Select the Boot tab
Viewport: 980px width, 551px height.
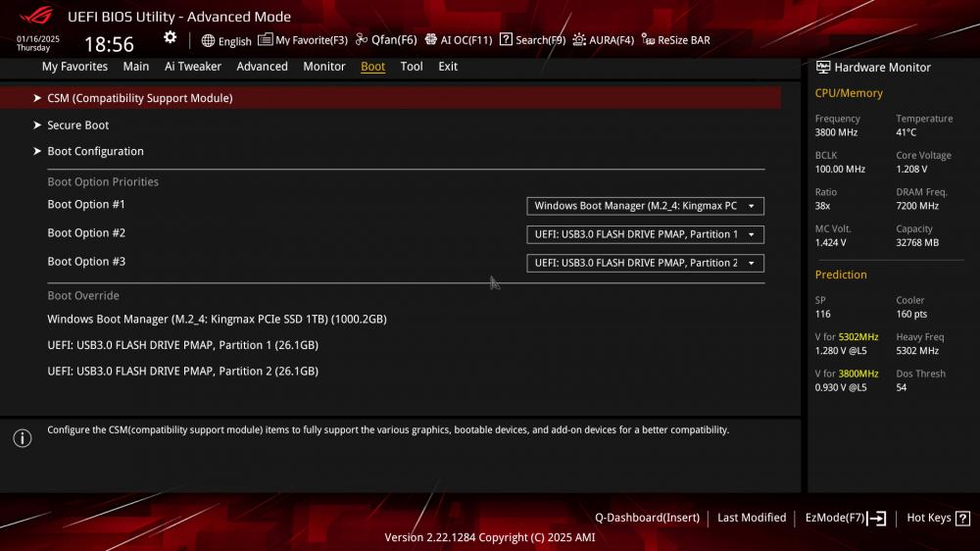(x=372, y=67)
